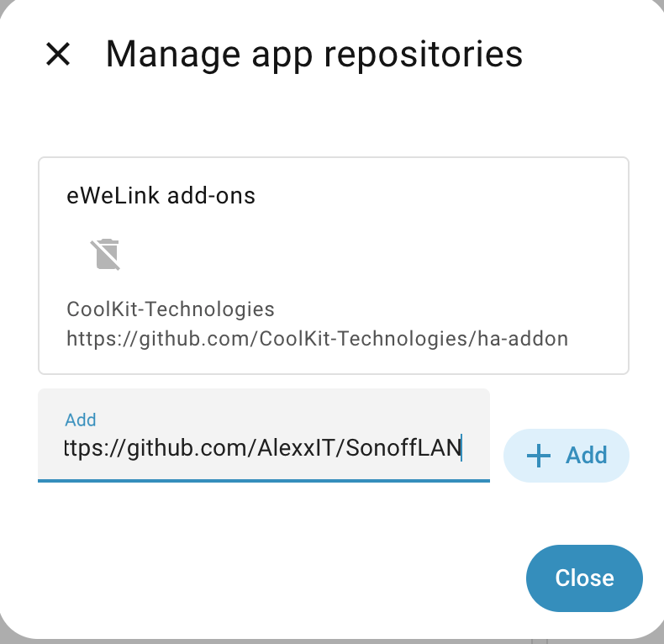
Task: Click github.com in the typed URL
Action: 185,449
